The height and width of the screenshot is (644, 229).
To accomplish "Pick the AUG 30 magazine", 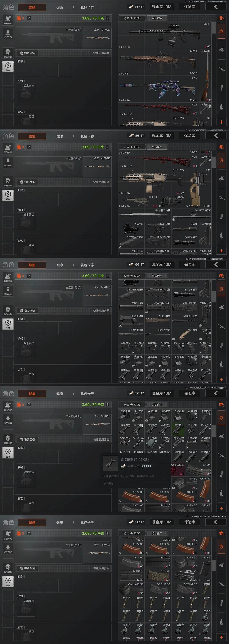I will click(158, 576).
